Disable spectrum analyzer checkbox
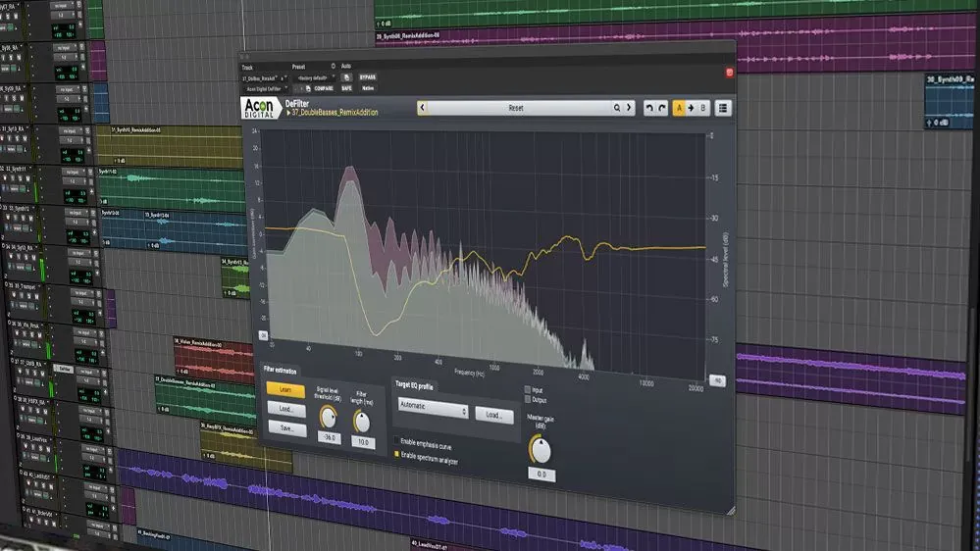Image resolution: width=980 pixels, height=551 pixels. 397,454
